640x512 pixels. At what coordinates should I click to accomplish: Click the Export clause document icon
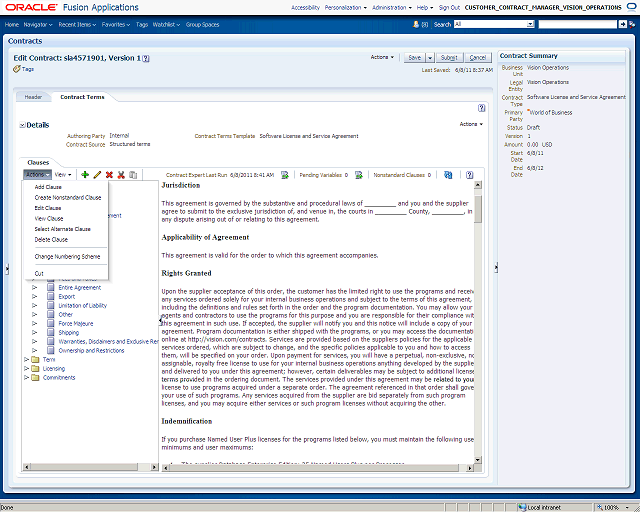coord(51,296)
